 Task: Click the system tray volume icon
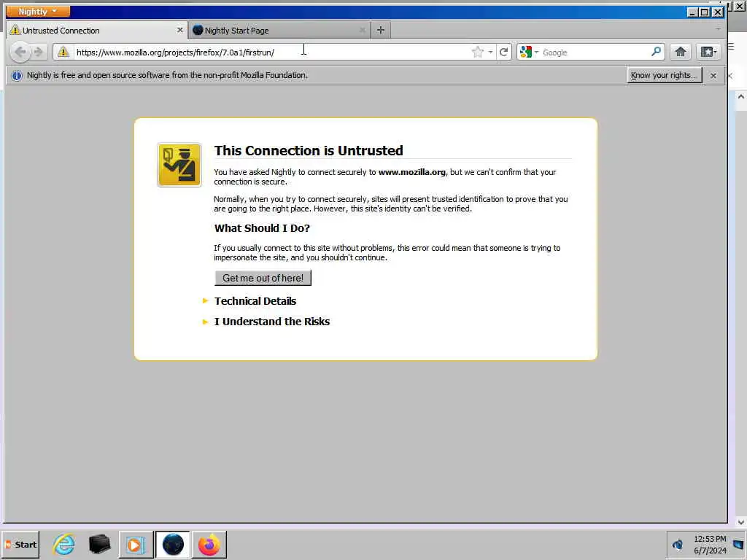678,544
